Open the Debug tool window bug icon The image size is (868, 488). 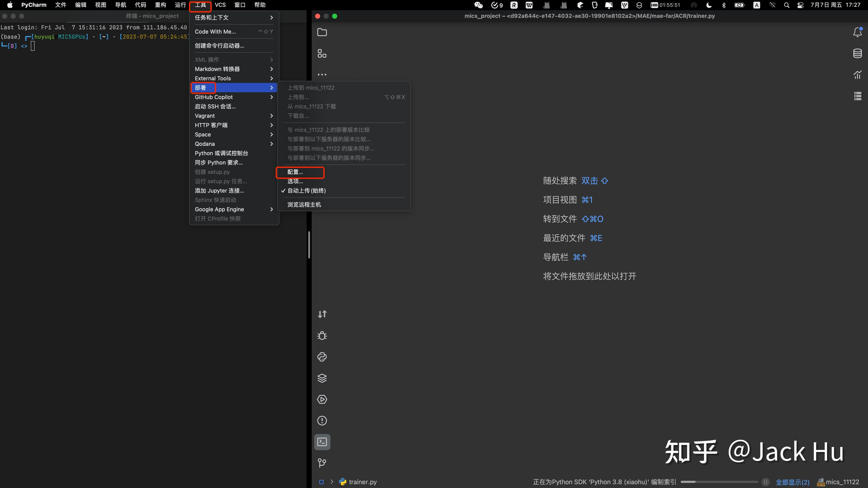[x=322, y=336]
